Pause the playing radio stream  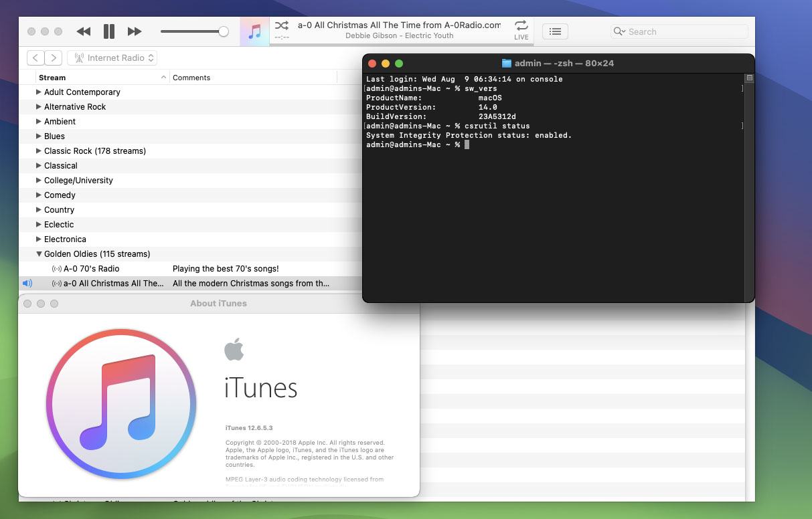pyautogui.click(x=109, y=31)
